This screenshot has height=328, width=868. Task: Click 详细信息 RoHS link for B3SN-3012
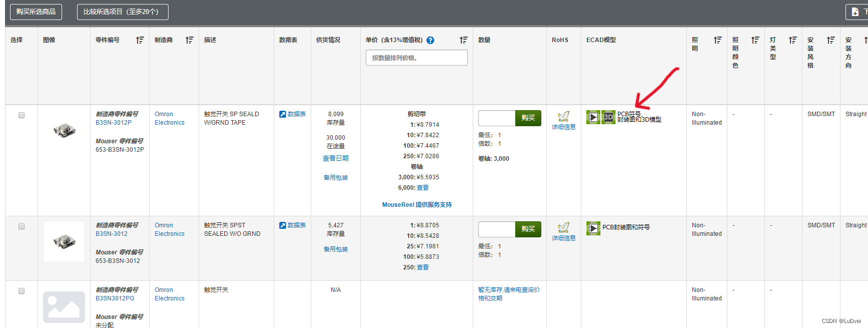click(564, 238)
